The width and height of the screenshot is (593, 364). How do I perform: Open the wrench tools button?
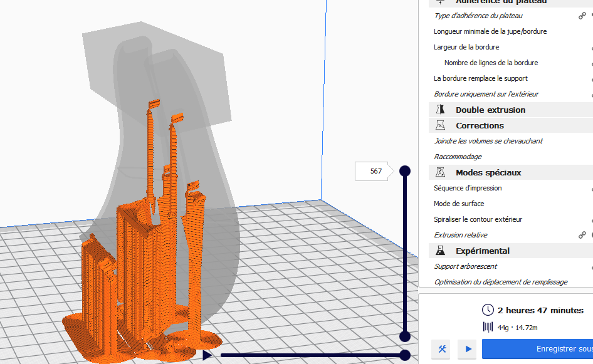click(442, 349)
